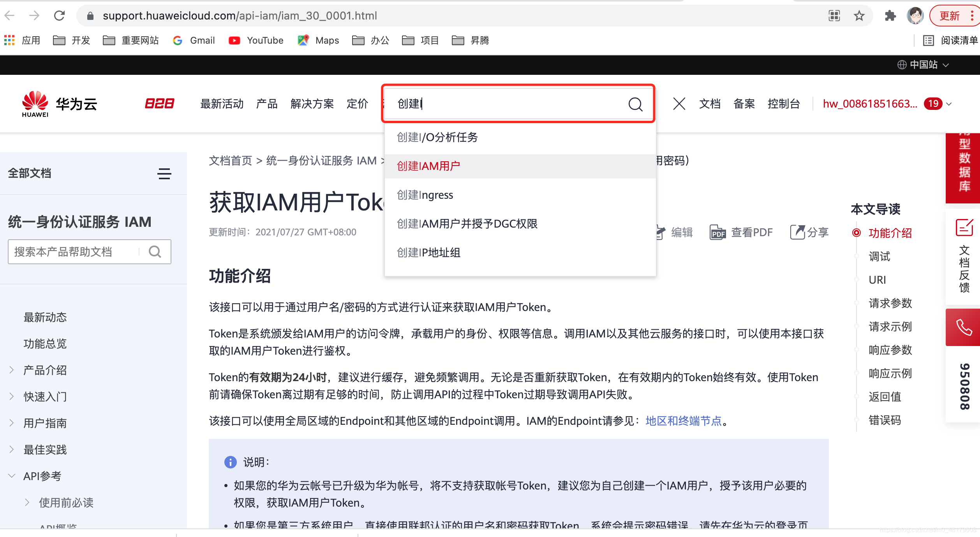
Task: Open the 开发 bookmarks folder
Action: pyautogui.click(x=71, y=40)
